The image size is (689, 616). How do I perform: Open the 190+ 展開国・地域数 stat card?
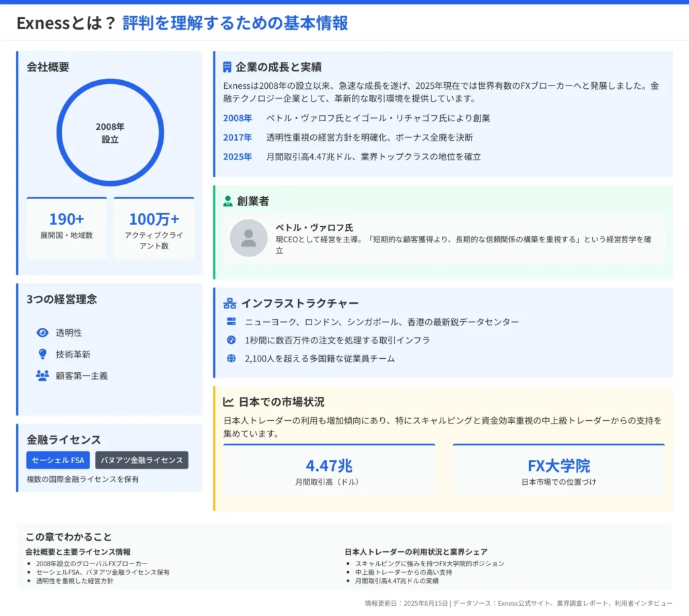point(67,228)
